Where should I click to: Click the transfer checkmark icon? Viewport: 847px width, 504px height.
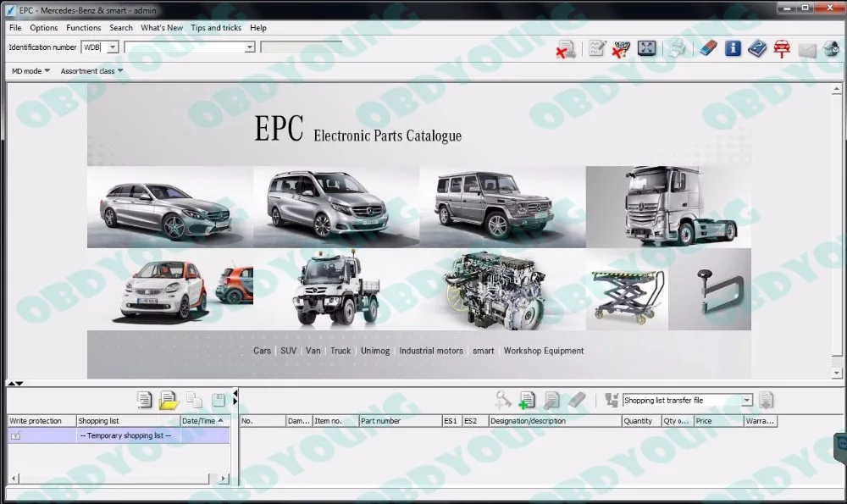pyautogui.click(x=612, y=400)
